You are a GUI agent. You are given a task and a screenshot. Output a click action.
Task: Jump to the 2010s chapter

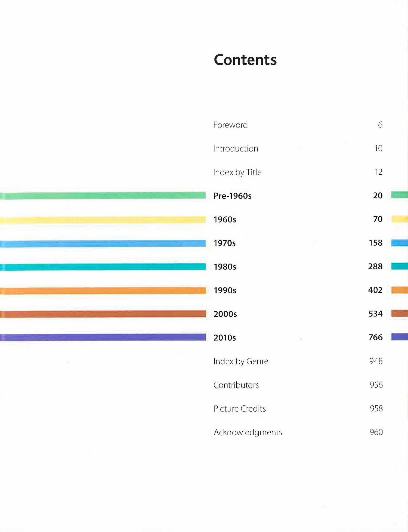[224, 338]
